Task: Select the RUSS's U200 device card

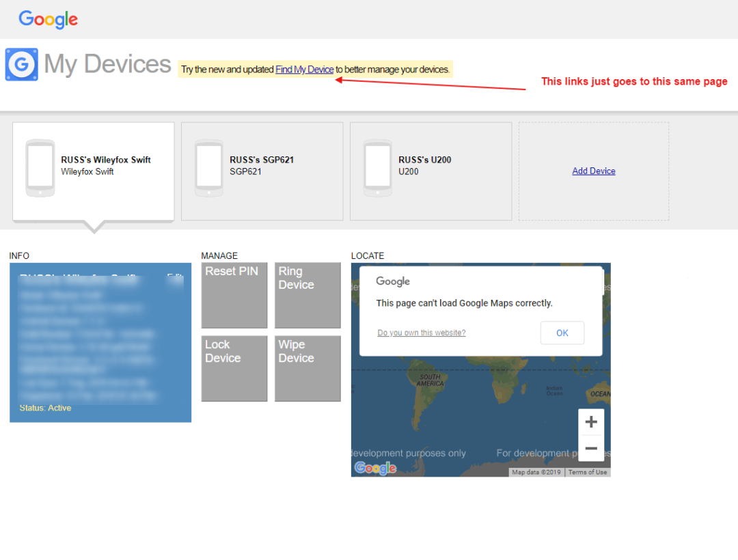Action: click(x=430, y=171)
